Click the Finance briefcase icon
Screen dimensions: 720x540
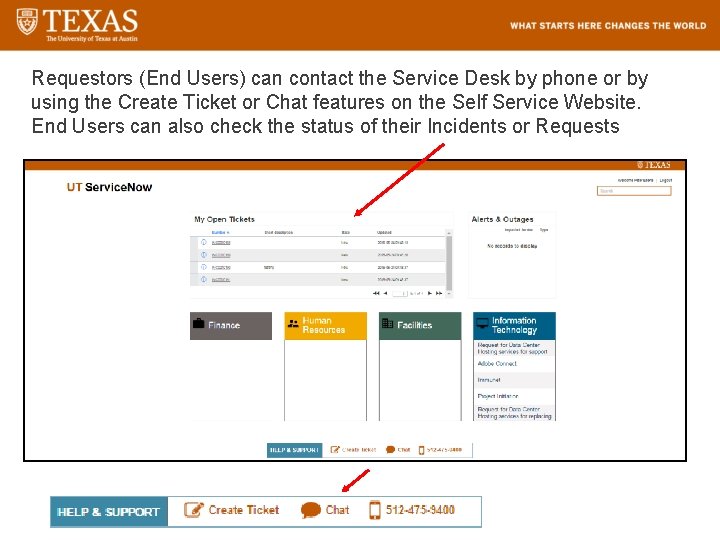[198, 323]
